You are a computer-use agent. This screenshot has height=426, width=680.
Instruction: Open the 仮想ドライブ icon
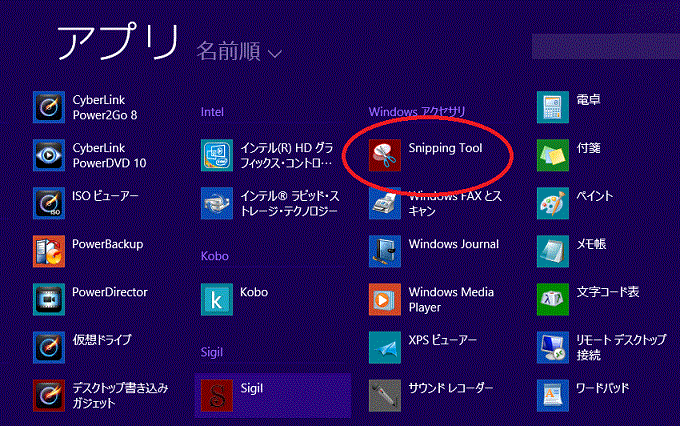coord(49,347)
